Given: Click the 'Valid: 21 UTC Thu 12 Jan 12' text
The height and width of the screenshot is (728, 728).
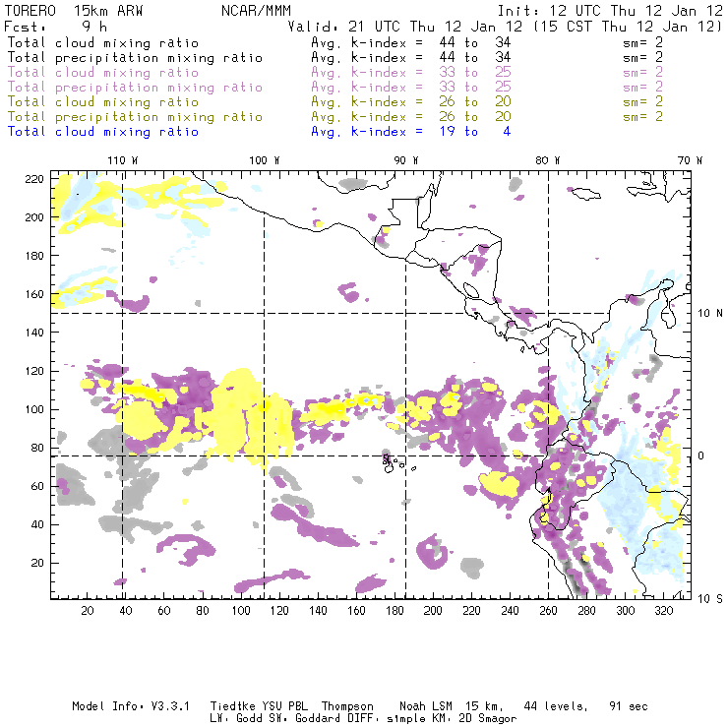Looking at the screenshot, I should 405,27.
